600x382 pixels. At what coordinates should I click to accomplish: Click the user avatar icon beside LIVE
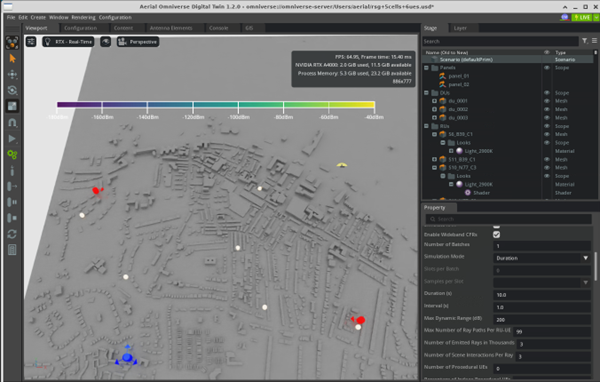pyautogui.click(x=564, y=17)
